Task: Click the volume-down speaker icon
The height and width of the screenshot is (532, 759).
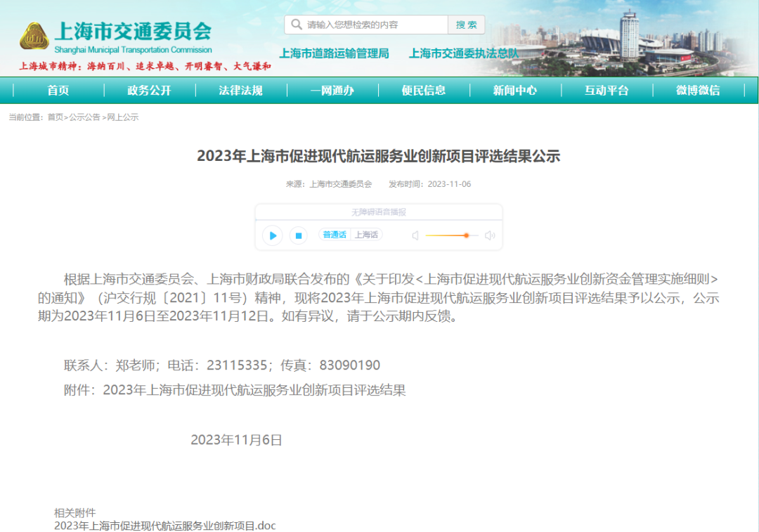Action: point(415,235)
